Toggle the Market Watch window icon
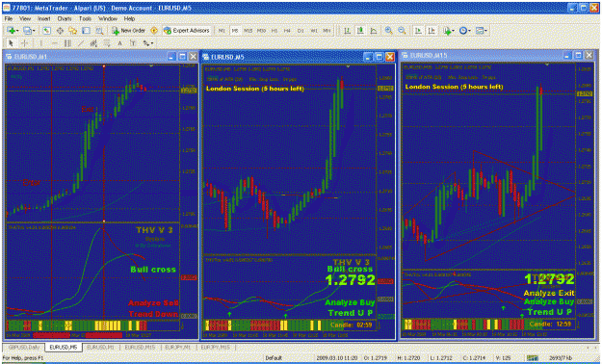Viewport: 602px width, 364px height. click(46, 31)
